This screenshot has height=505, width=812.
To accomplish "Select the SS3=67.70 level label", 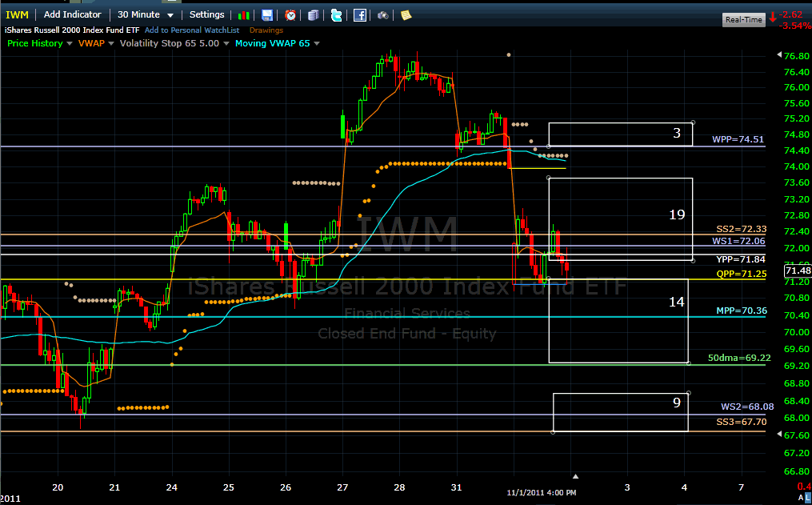I will (x=742, y=422).
